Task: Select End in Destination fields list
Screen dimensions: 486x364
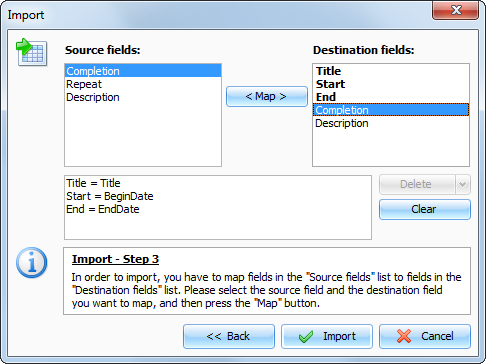Action: [391, 97]
